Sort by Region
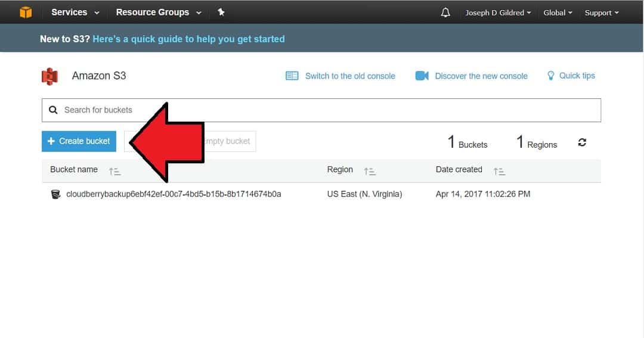The width and height of the screenshot is (644, 338). point(370,171)
